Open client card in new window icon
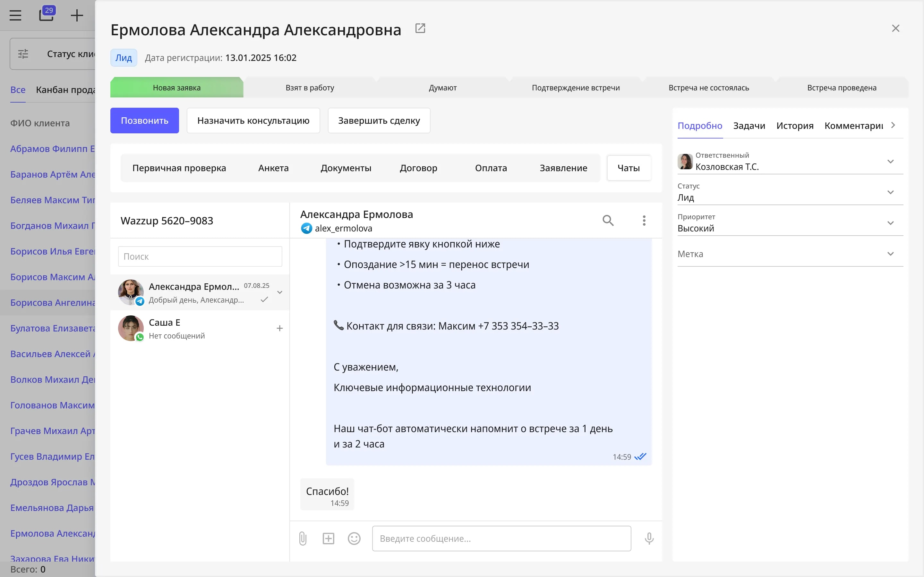The height and width of the screenshot is (577, 924). (420, 29)
